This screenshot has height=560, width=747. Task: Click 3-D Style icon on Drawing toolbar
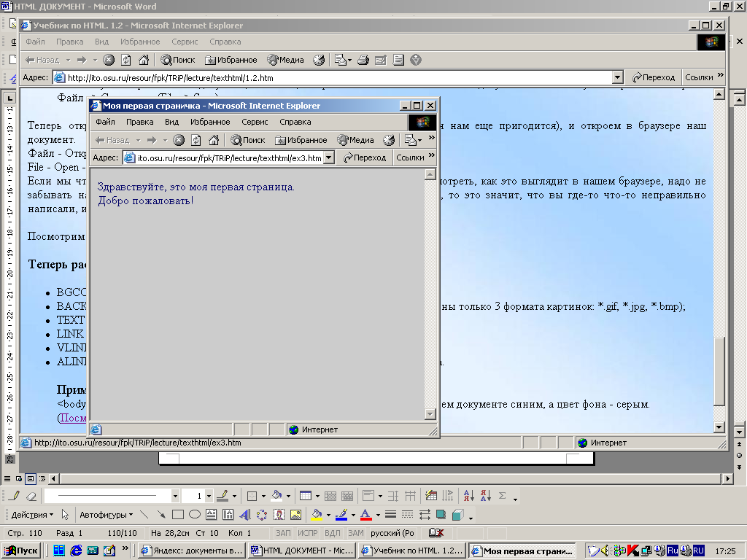[x=458, y=515]
